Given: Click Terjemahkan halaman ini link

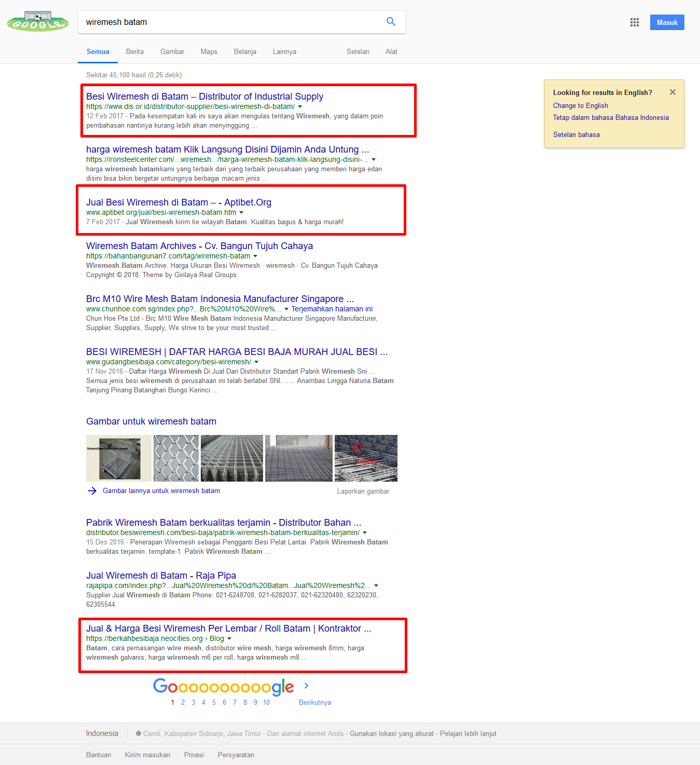Looking at the screenshot, I should (332, 309).
